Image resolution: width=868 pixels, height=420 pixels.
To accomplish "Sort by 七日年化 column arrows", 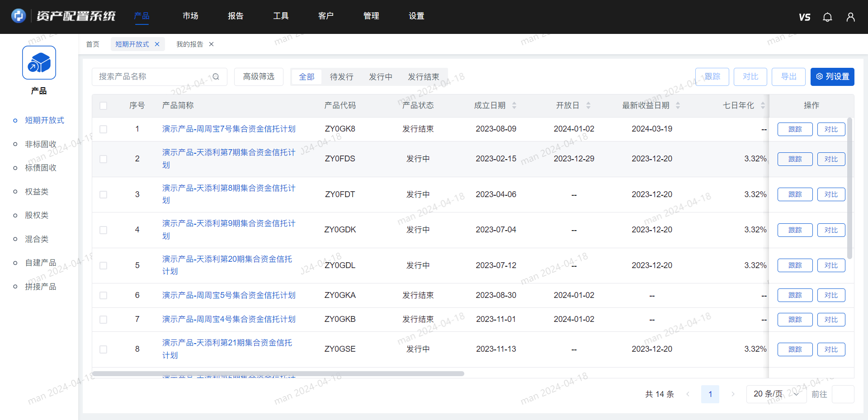I will point(763,105).
